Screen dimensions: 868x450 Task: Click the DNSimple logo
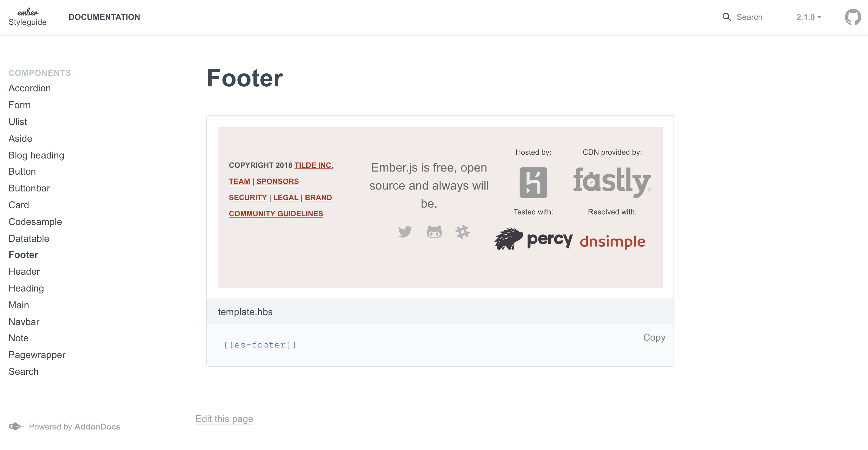click(612, 241)
